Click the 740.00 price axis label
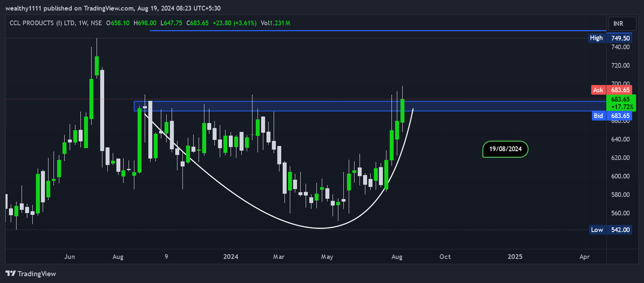The width and height of the screenshot is (644, 283). click(x=619, y=47)
